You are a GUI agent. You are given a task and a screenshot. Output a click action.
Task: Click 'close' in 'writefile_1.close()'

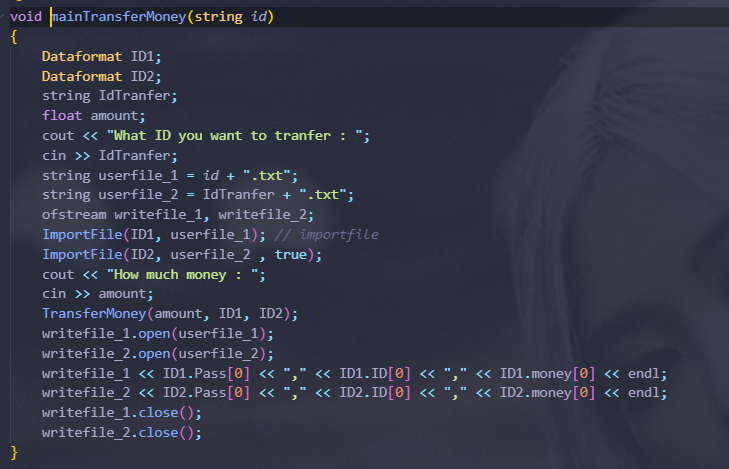tap(159, 413)
